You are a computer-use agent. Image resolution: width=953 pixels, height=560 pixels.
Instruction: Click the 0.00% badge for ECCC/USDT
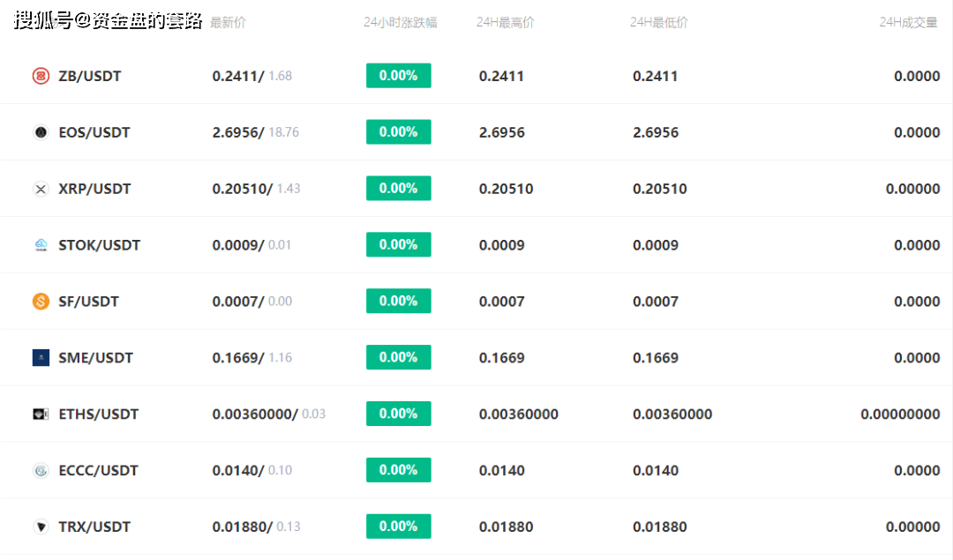[x=399, y=470]
